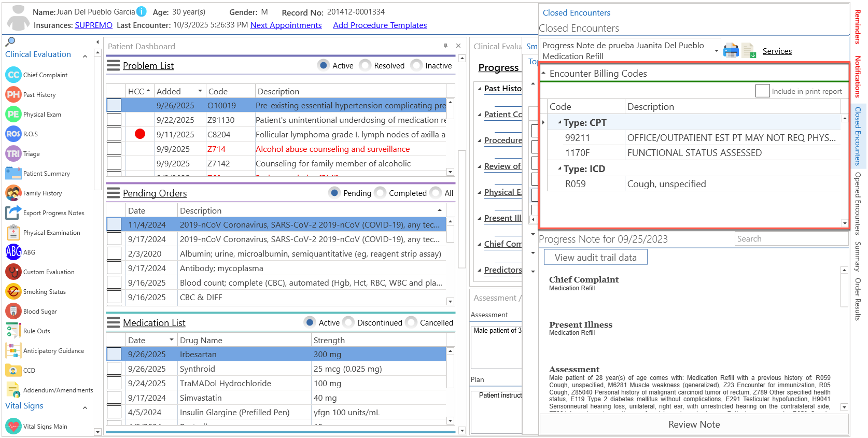Open Patient Summary sidebar icon

[13, 173]
